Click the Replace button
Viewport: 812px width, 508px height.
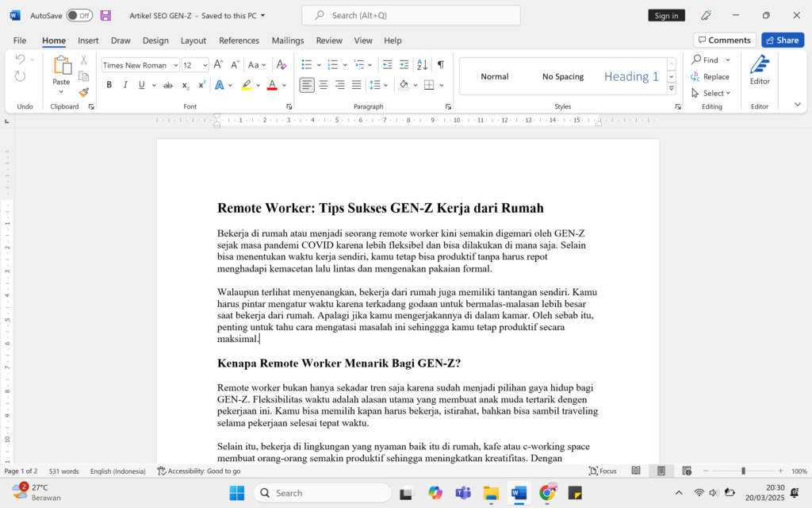coord(710,77)
